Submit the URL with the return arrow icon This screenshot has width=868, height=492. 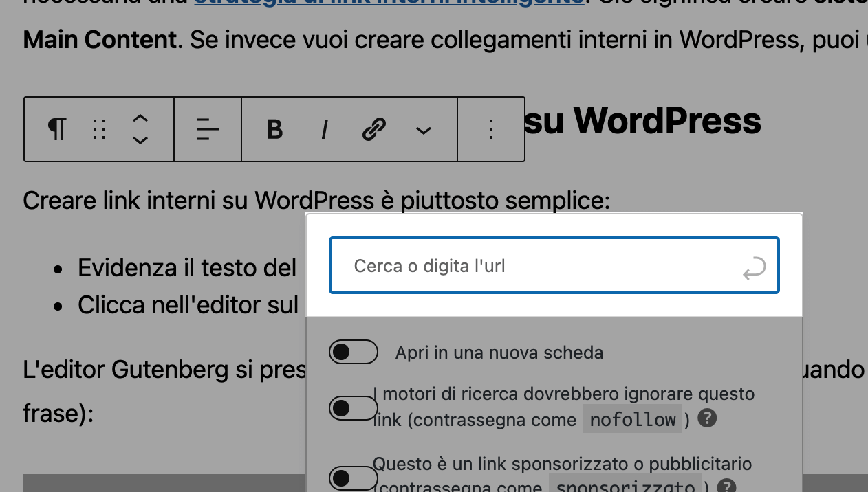coord(754,268)
